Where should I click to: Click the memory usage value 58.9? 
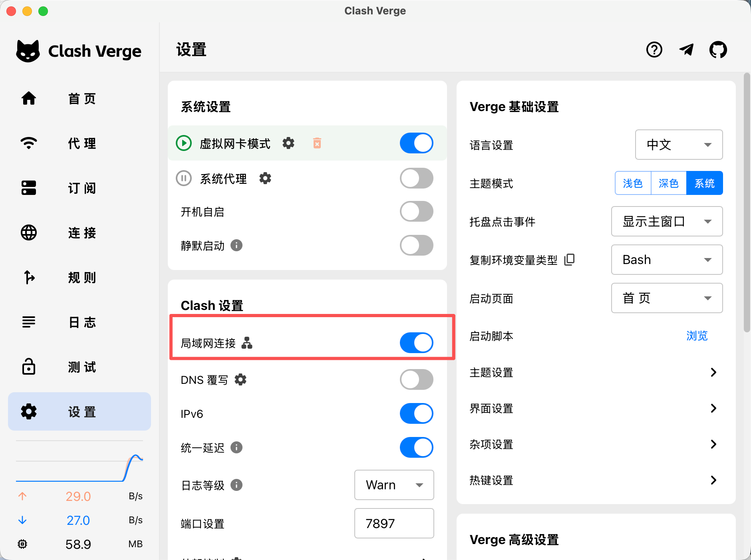(78, 544)
